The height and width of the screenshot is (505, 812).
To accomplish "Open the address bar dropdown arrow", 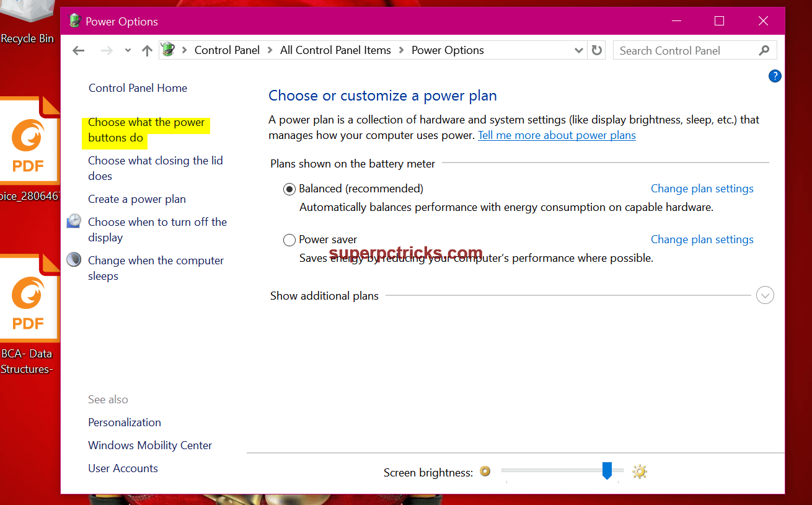I will tap(578, 50).
